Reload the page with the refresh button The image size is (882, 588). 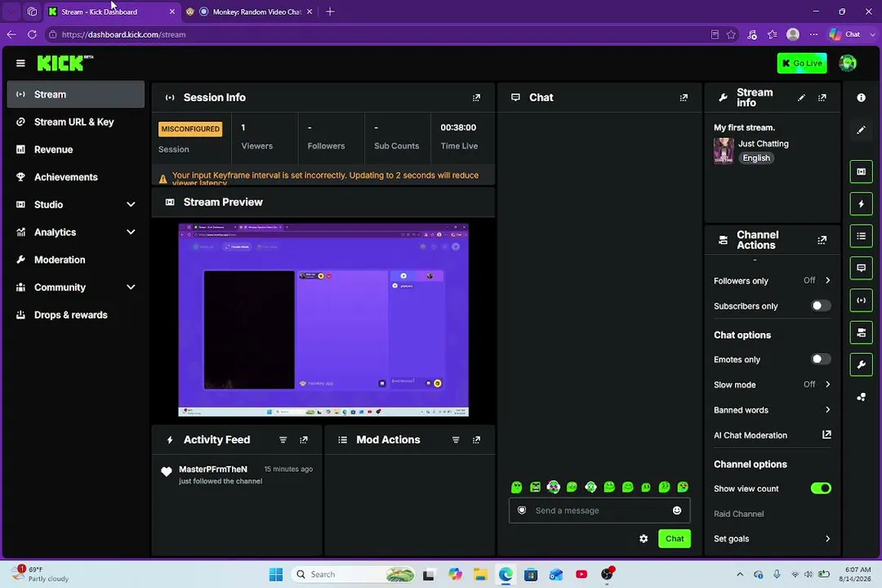click(32, 34)
